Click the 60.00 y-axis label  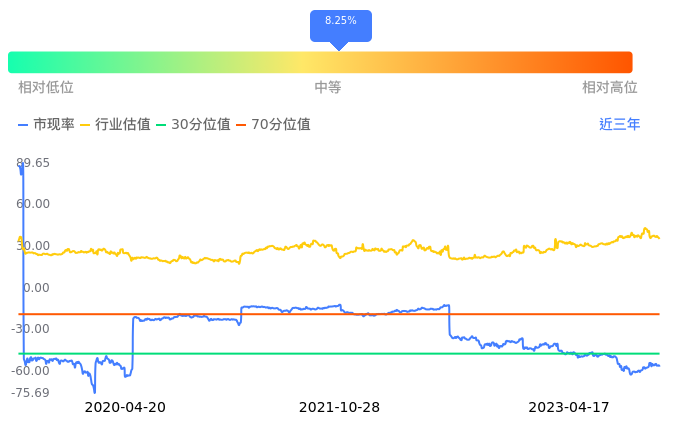tap(33, 204)
